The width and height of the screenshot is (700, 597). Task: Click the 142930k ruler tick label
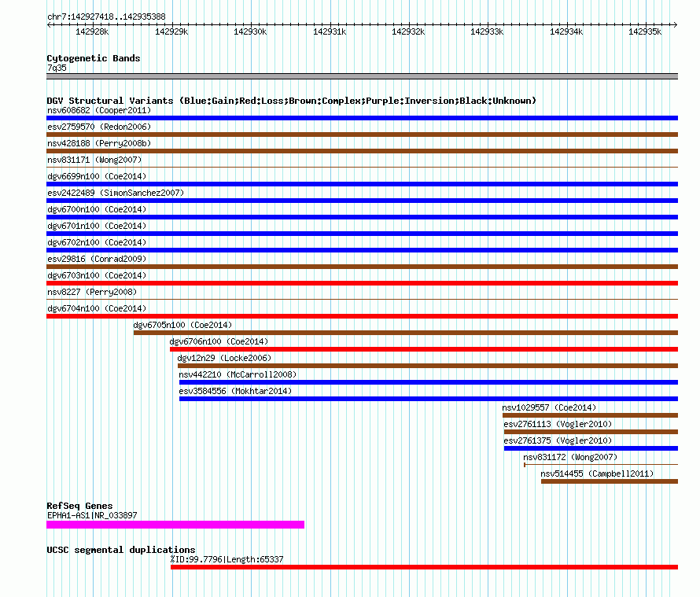click(250, 31)
